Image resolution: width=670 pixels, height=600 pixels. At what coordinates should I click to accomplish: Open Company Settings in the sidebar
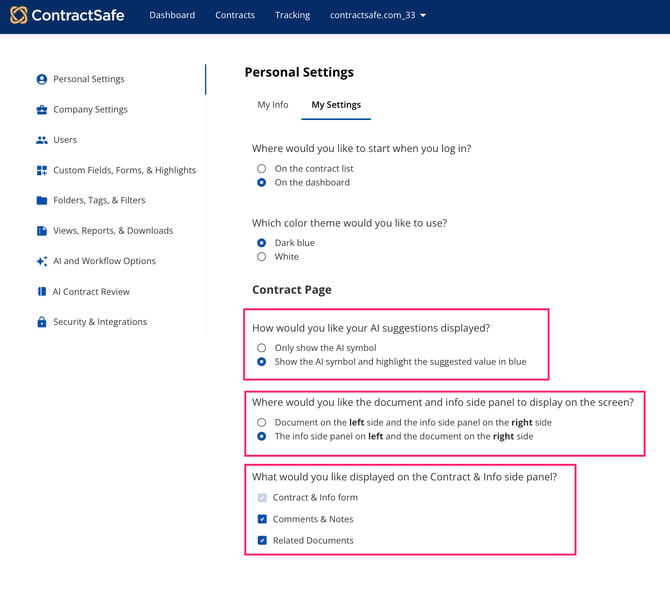(x=90, y=110)
